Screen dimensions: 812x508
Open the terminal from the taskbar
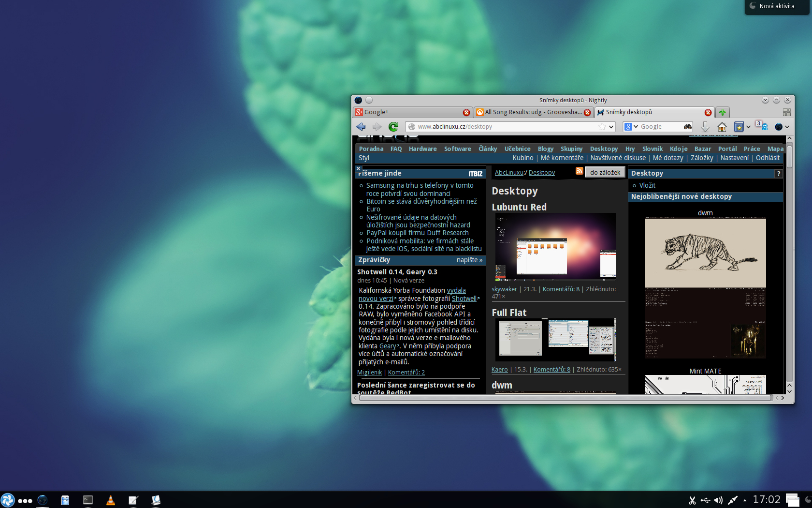[x=88, y=500]
